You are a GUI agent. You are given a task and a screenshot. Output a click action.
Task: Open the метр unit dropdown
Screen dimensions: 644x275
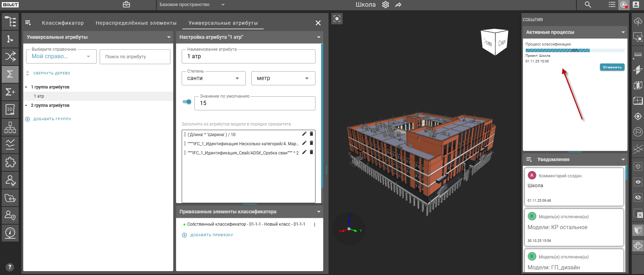283,78
